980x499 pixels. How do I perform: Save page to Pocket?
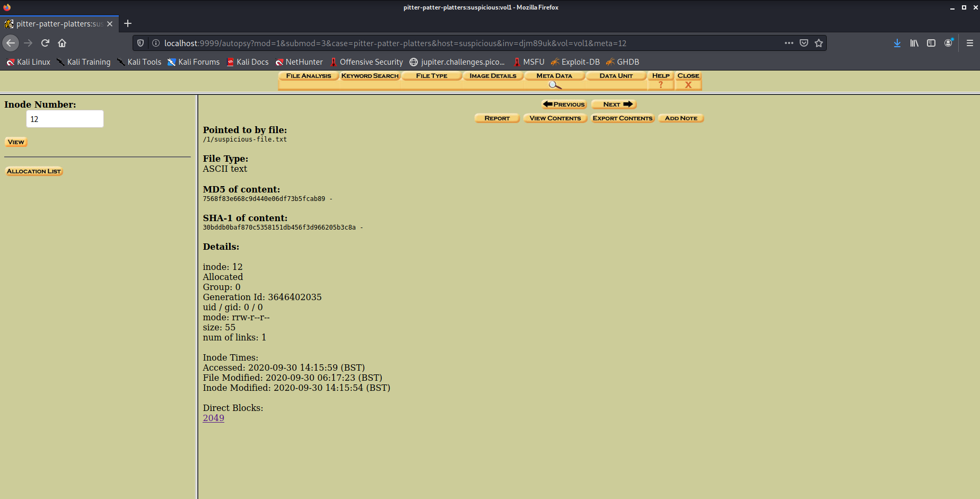(804, 43)
